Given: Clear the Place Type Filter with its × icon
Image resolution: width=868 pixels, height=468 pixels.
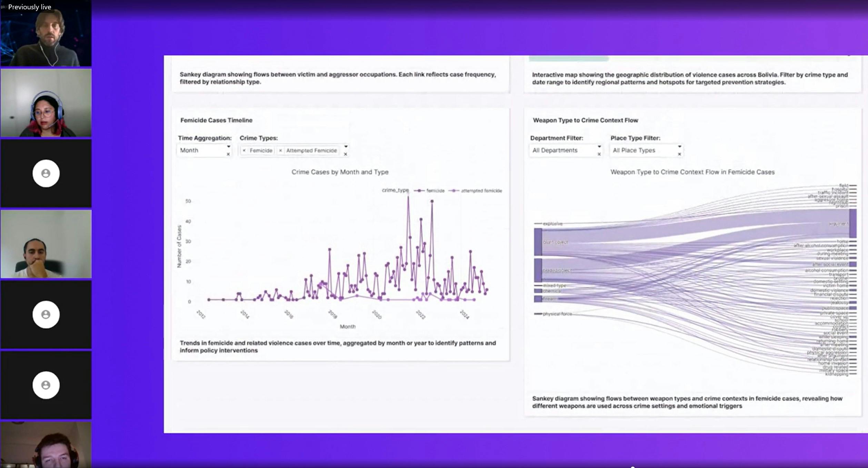Looking at the screenshot, I should [680, 154].
